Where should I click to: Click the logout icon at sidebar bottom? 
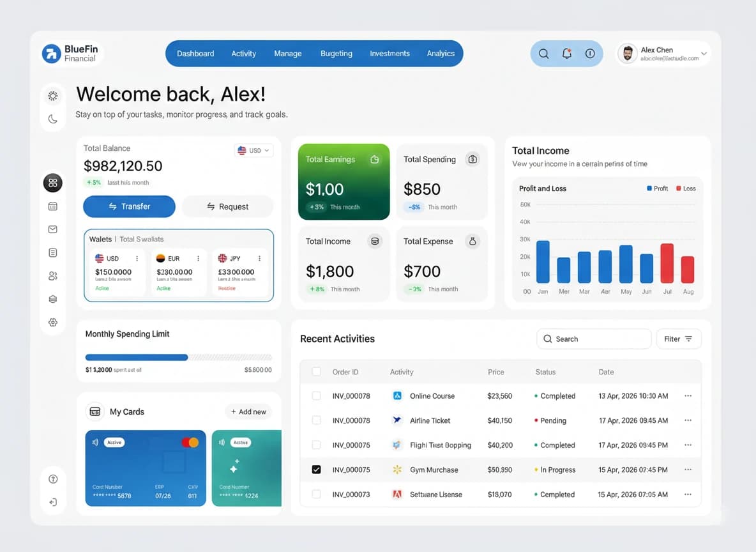[53, 502]
